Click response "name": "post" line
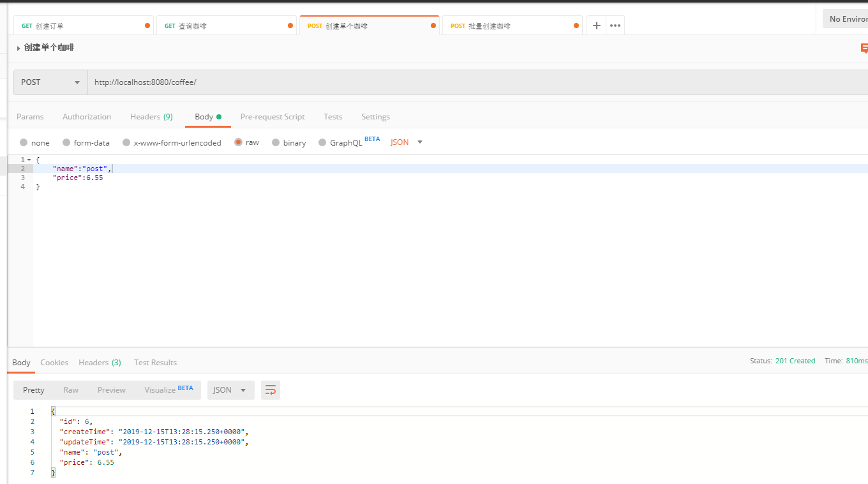 (91, 452)
